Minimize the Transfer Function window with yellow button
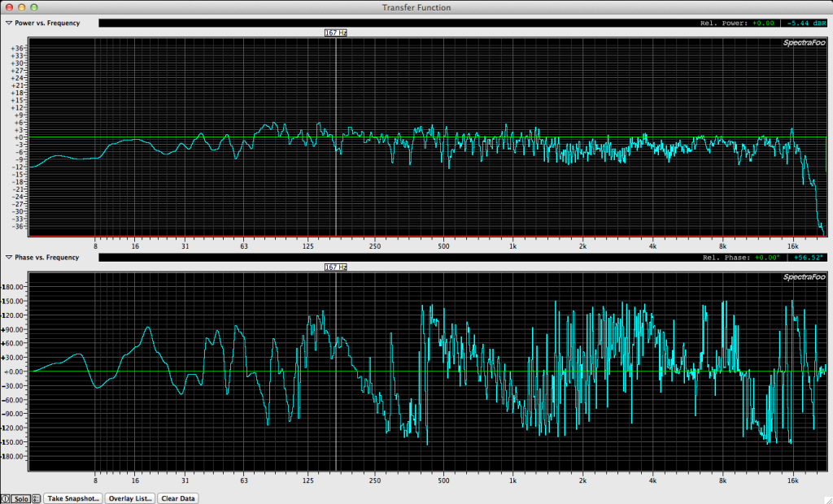 coord(22,7)
